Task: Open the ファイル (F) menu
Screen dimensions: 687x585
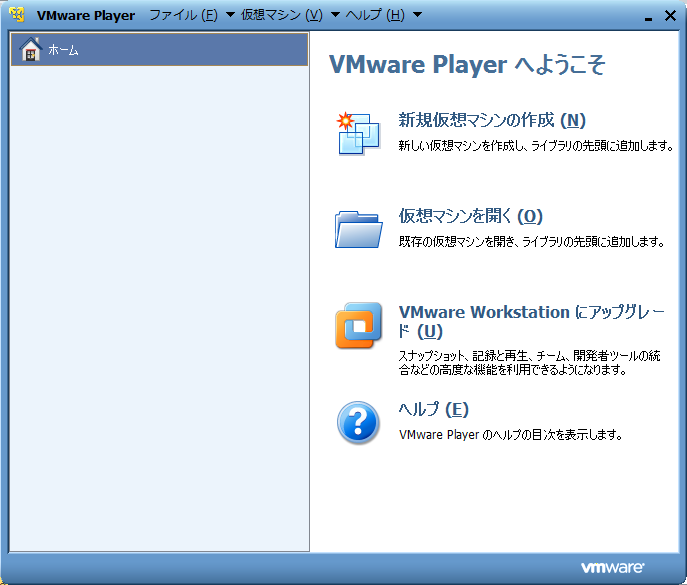Action: point(183,15)
